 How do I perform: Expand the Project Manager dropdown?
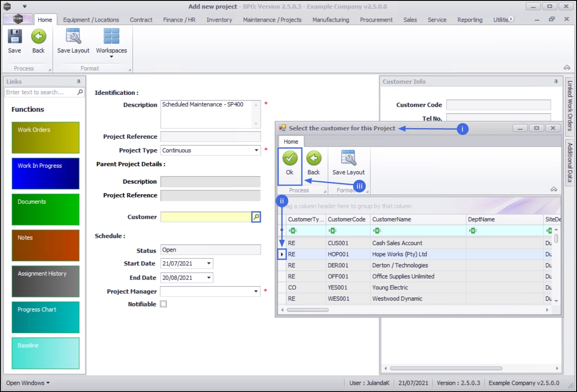point(256,291)
